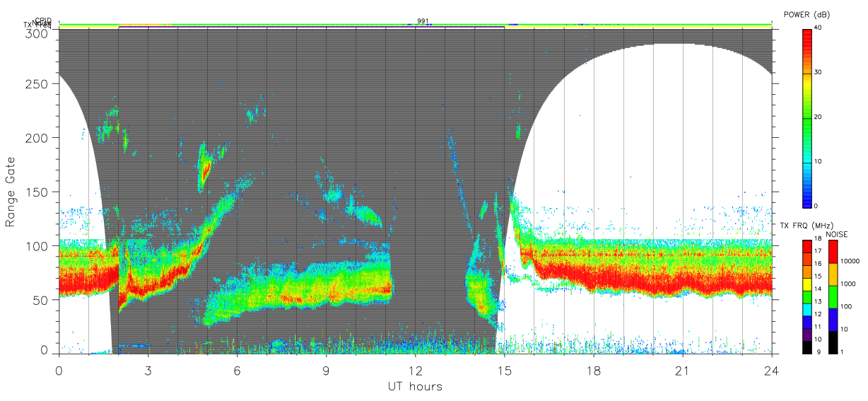The width and height of the screenshot is (868, 401).
Task: Click the "POWER (dB)" legend title
Action: coord(807,14)
